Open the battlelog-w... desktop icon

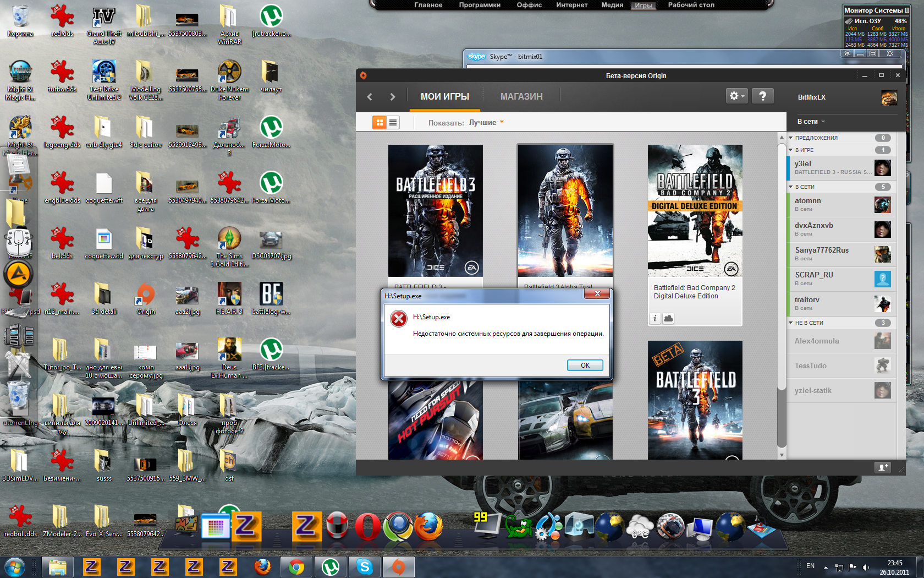pyautogui.click(x=271, y=299)
